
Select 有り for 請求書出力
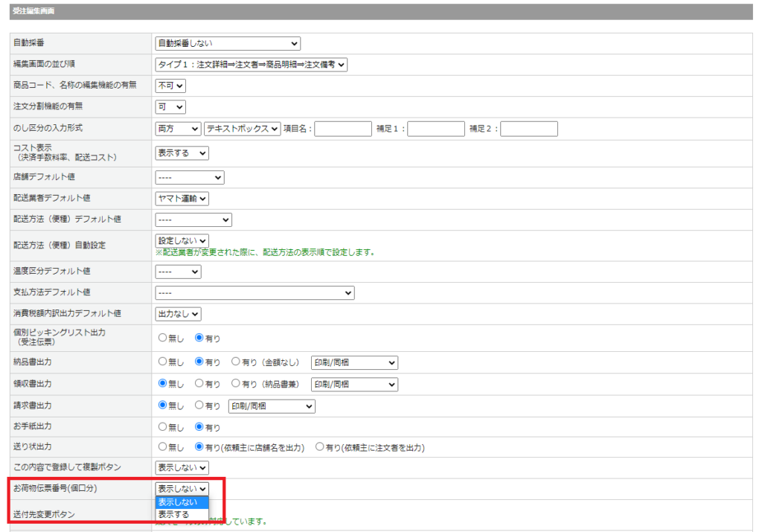[199, 405]
